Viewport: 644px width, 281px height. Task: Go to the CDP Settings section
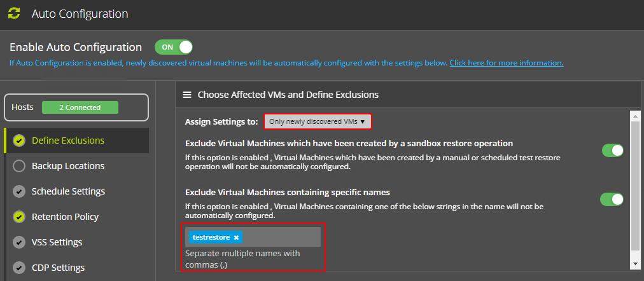click(x=58, y=268)
